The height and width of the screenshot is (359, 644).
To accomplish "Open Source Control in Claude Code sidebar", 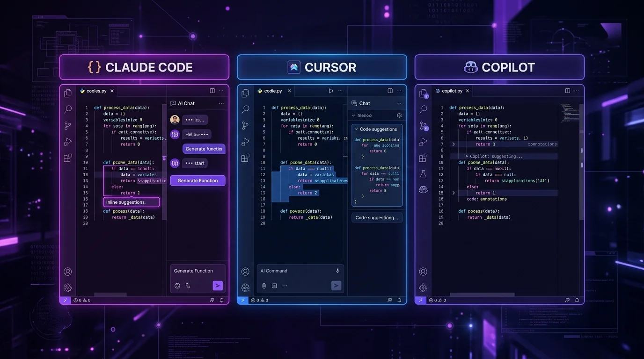I will click(x=68, y=125).
